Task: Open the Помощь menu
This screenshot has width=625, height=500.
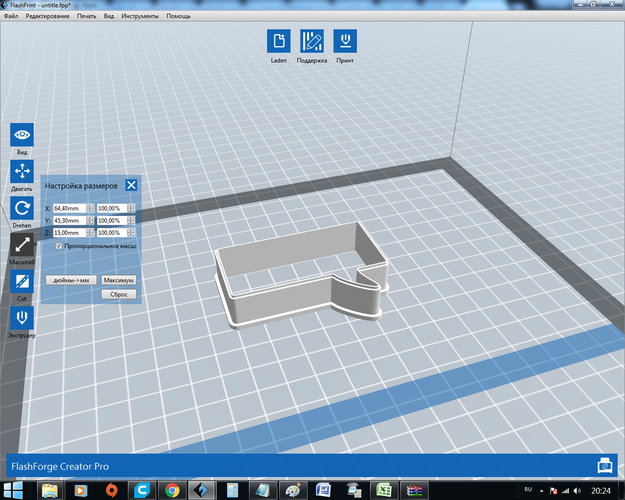Action: click(178, 16)
